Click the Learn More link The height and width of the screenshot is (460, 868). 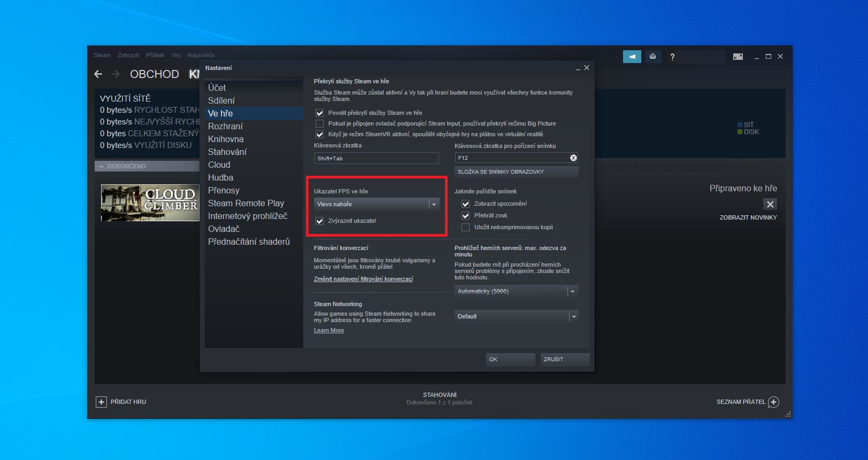point(329,330)
